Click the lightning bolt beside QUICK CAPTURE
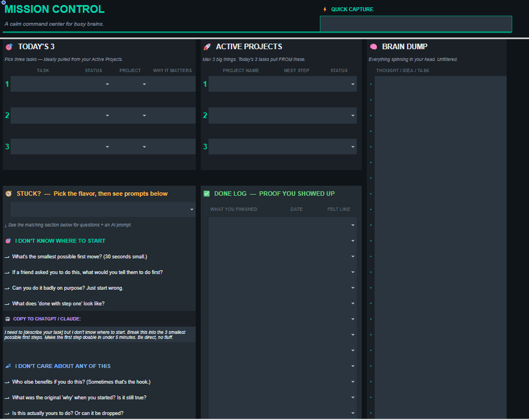The height and width of the screenshot is (420, 529). click(x=324, y=9)
